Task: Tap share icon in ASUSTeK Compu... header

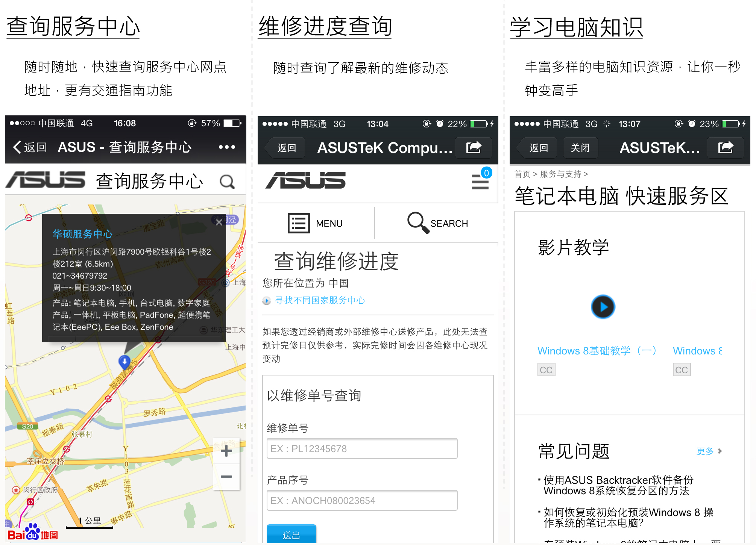Action: point(474,147)
